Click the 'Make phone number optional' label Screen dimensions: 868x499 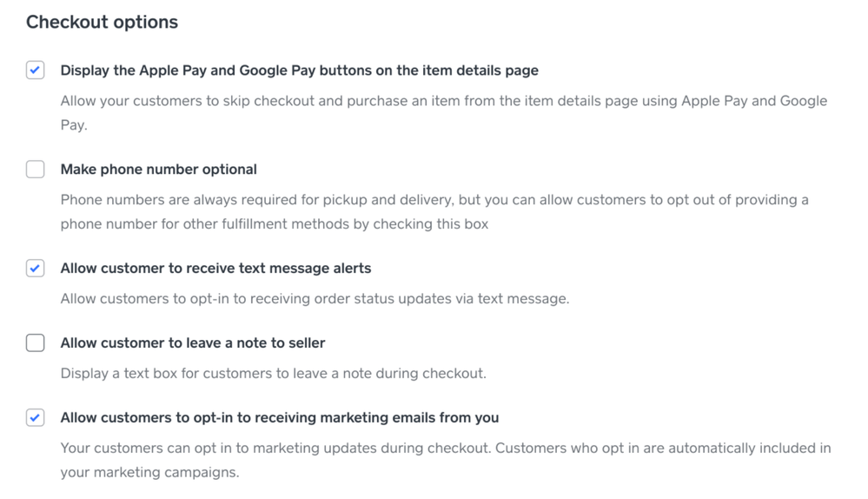[158, 170]
